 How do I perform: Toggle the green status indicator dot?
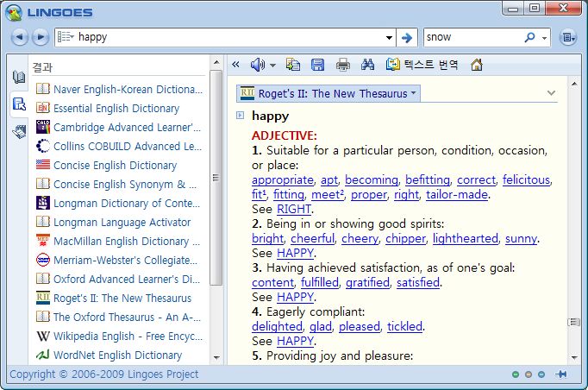pyautogui.click(x=516, y=374)
